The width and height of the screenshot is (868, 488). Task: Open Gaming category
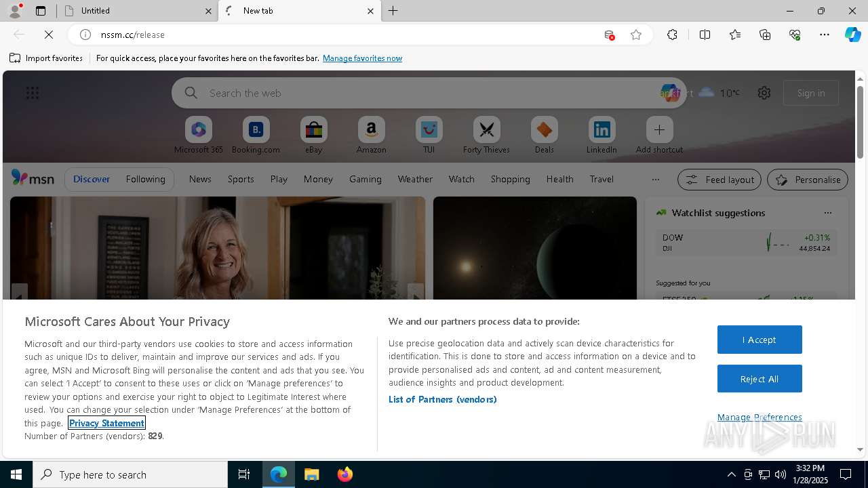366,179
